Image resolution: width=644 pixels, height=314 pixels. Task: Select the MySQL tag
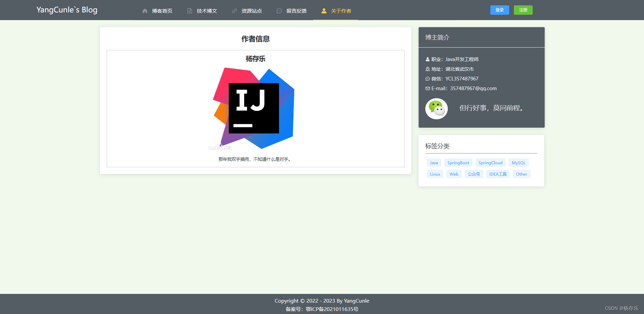pyautogui.click(x=519, y=163)
